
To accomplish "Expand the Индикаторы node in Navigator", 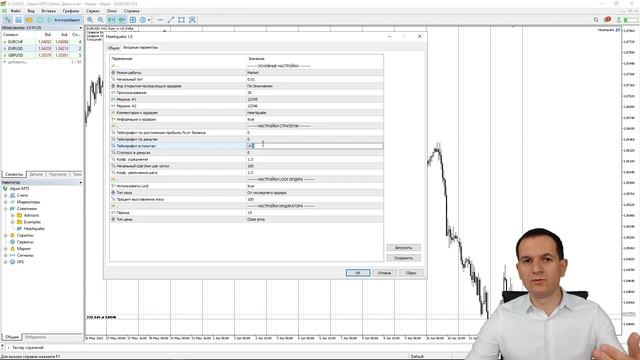I will (x=6, y=202).
